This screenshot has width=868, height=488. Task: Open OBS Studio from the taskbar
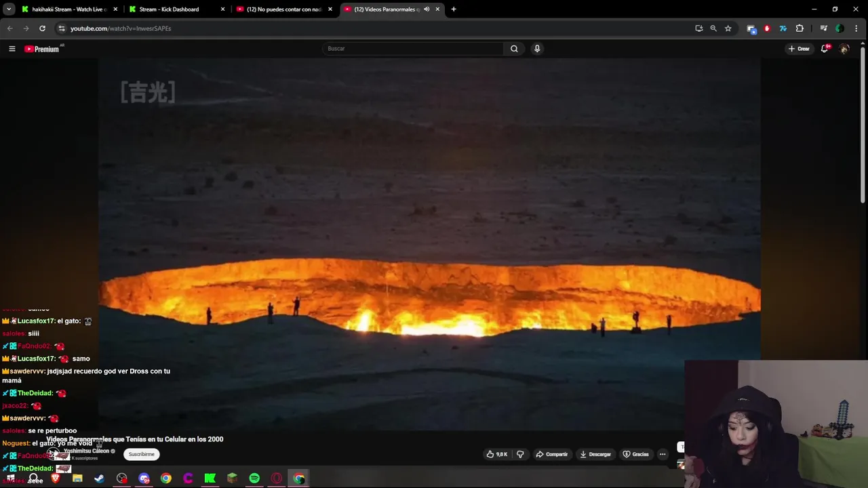click(121, 479)
